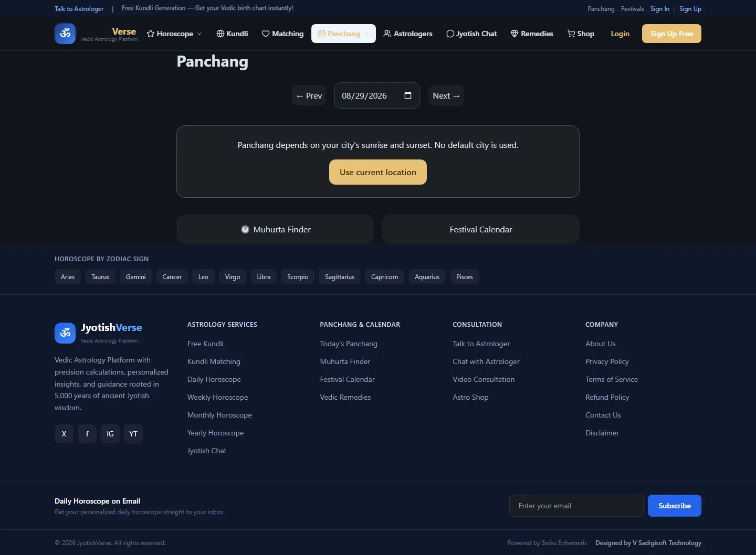Image resolution: width=756 pixels, height=555 pixels.
Task: Expand the Horoscope dropdown in navbar
Action: [x=174, y=34]
